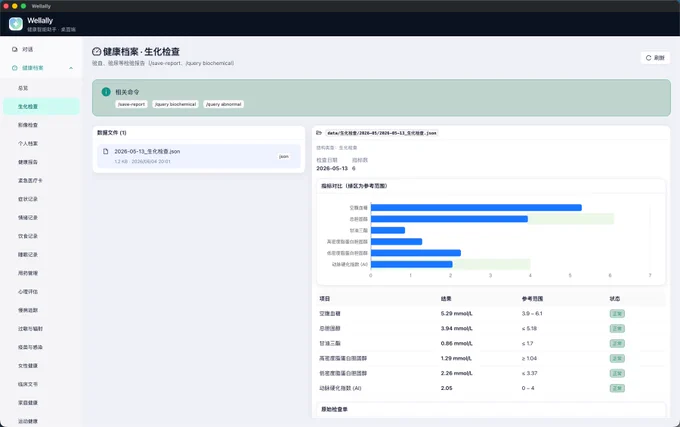680x427 pixels.
Task: Open 运动健康 in the sidebar
Action: [41, 421]
